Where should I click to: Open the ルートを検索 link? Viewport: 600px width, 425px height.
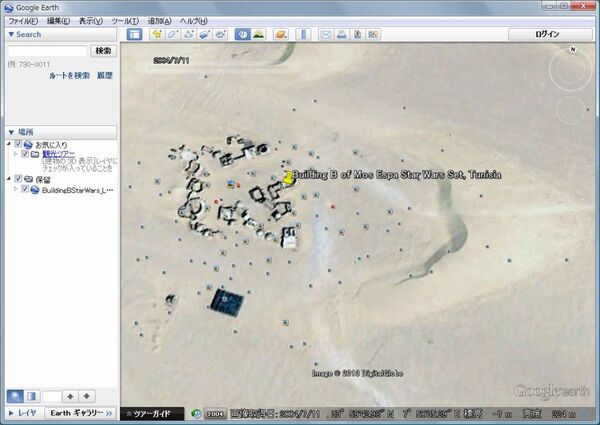pos(69,75)
